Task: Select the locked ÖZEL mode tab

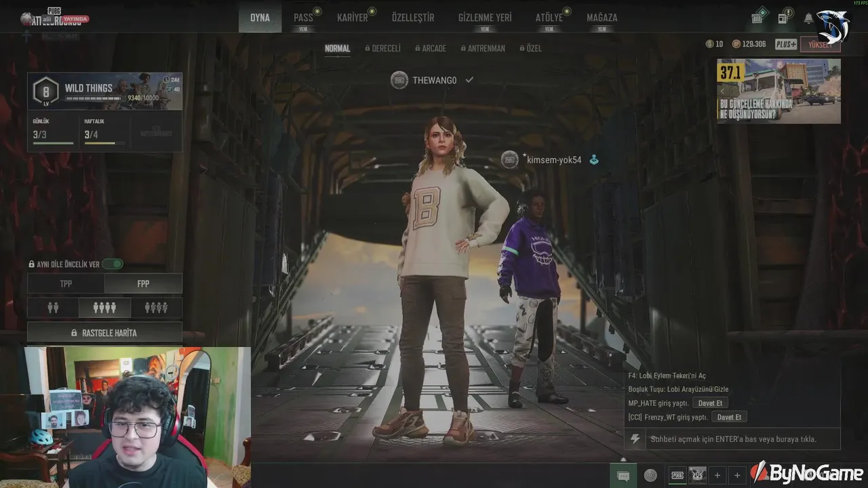Action: pos(530,49)
